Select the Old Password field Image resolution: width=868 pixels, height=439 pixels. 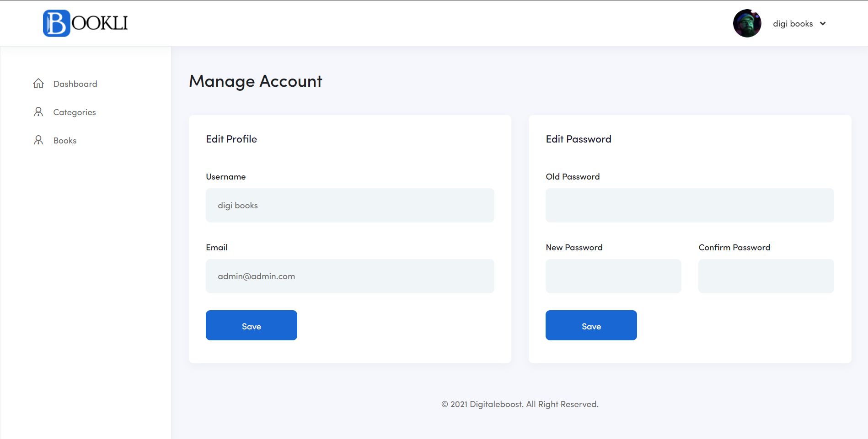[x=690, y=206]
